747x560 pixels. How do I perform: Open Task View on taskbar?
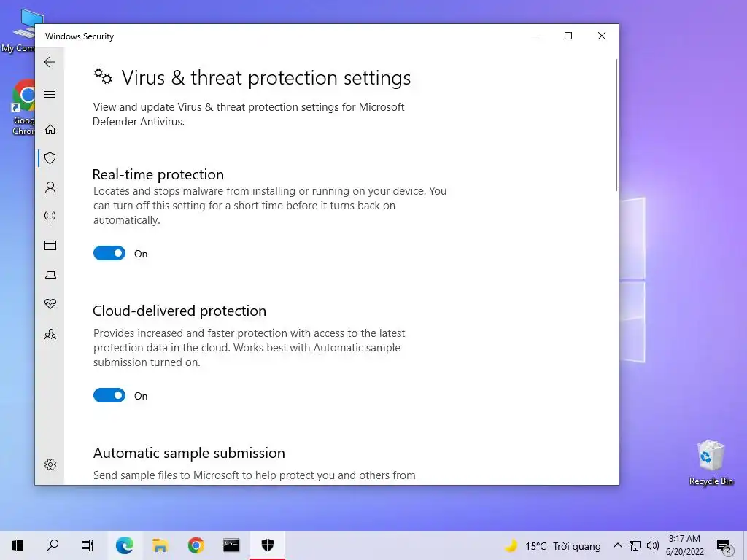pos(88,545)
